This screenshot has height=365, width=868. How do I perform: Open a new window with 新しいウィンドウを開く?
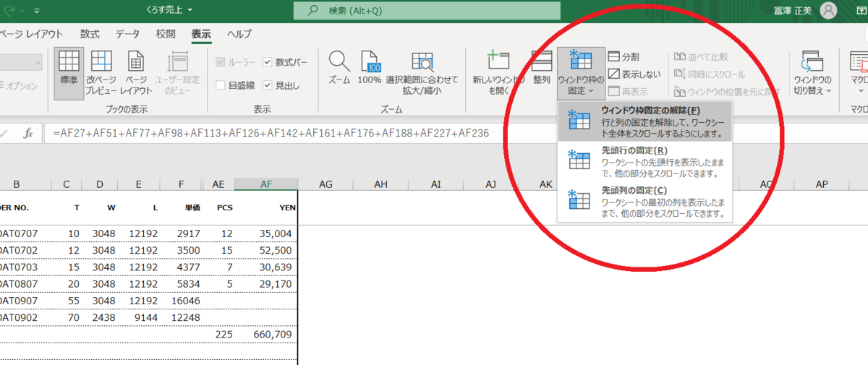[x=499, y=73]
